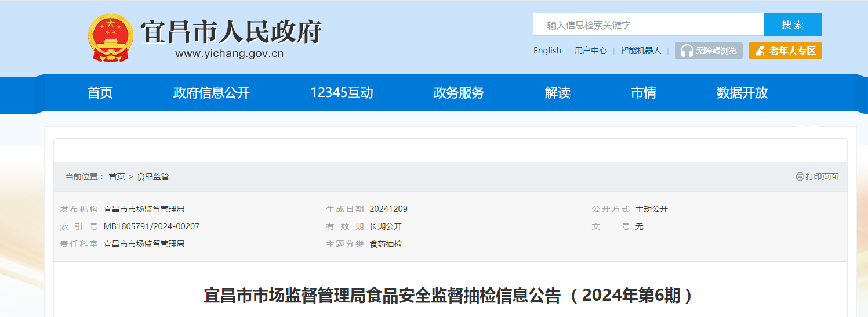Go to the 首页 navigation menu item

(100, 93)
